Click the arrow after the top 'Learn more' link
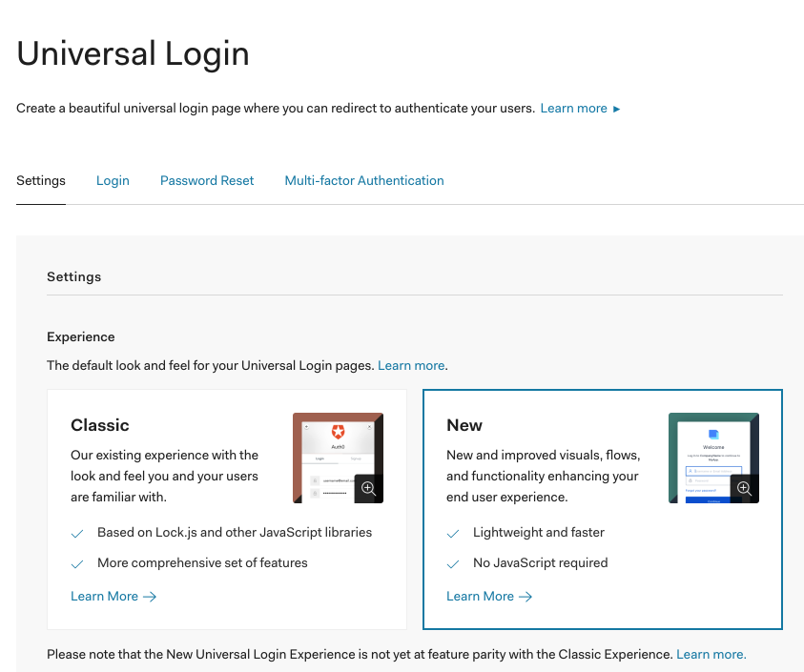 coord(616,109)
